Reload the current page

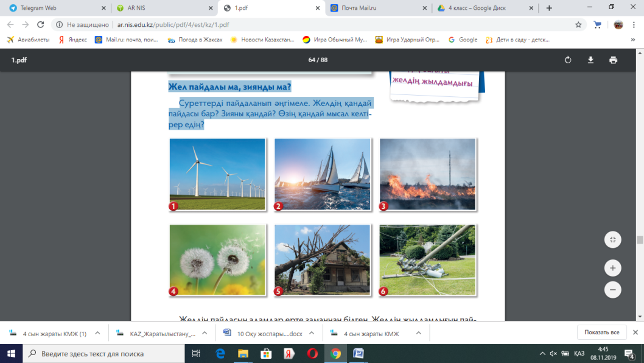[x=40, y=24]
